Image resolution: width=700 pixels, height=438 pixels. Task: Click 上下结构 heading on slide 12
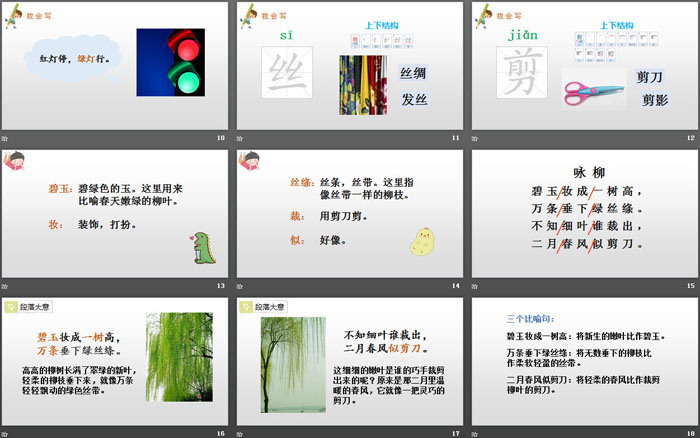(x=617, y=25)
